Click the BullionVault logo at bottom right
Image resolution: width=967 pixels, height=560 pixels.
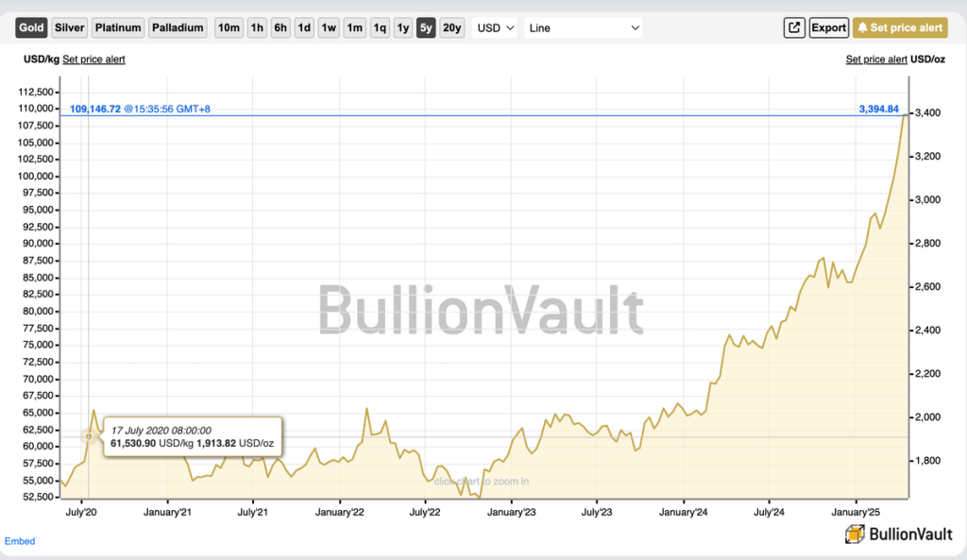coord(894,535)
